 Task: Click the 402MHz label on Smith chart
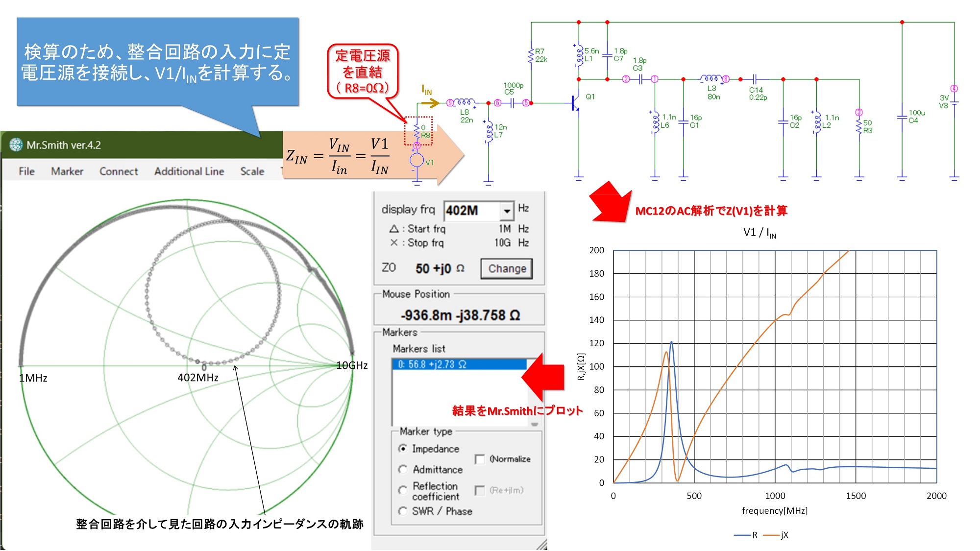(x=198, y=378)
